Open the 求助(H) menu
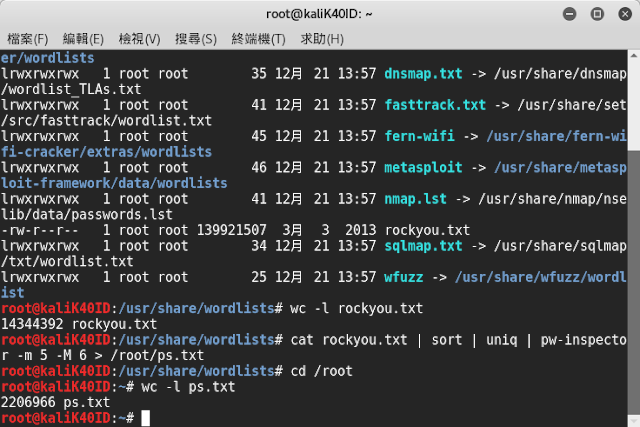 pos(322,39)
